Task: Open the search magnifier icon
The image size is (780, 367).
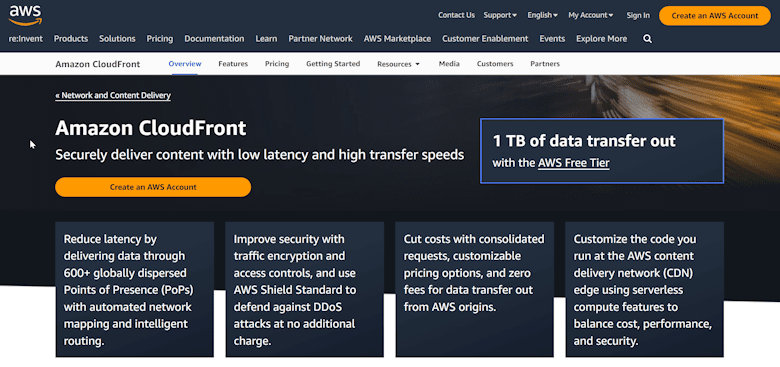Action: [x=647, y=39]
